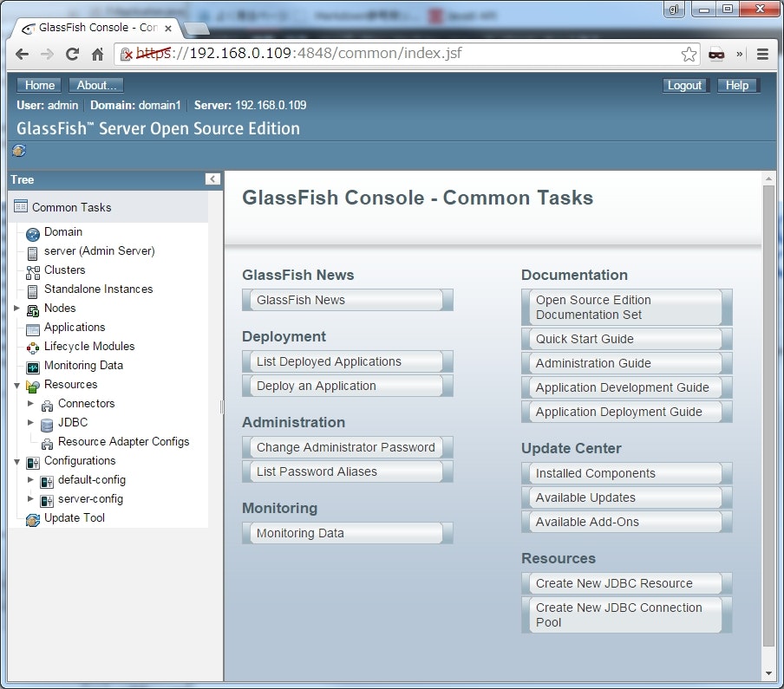Click the Configurations icon in tree
The width and height of the screenshot is (784, 689).
pos(33,463)
